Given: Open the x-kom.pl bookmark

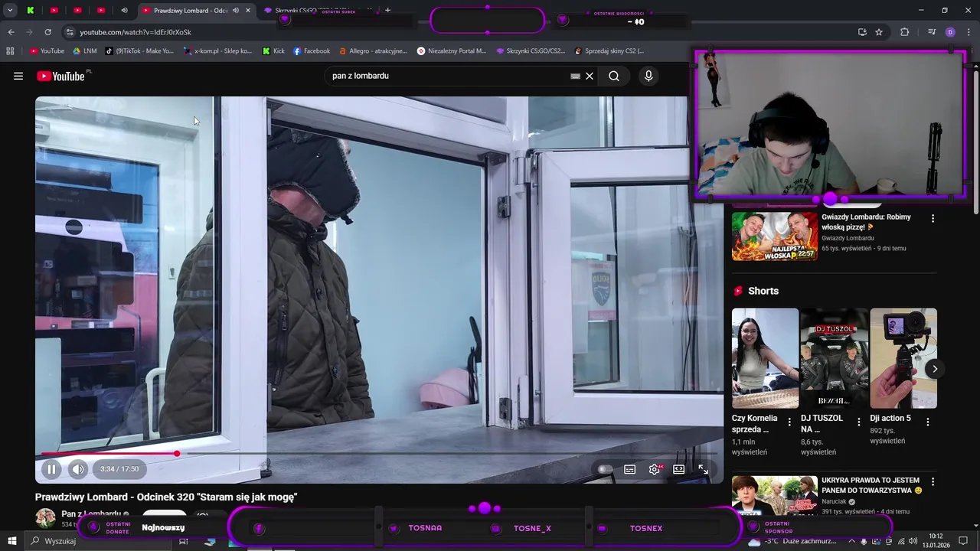Looking at the screenshot, I should (218, 51).
